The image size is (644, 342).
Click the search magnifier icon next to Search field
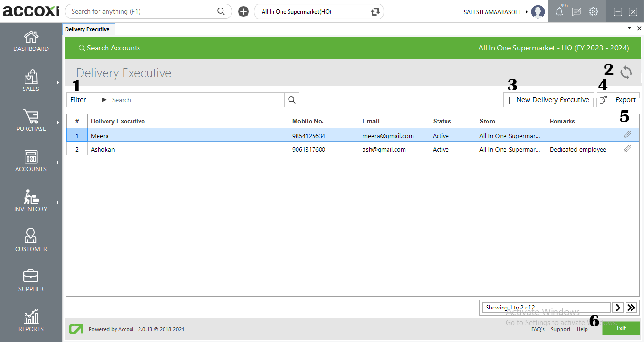tap(292, 100)
